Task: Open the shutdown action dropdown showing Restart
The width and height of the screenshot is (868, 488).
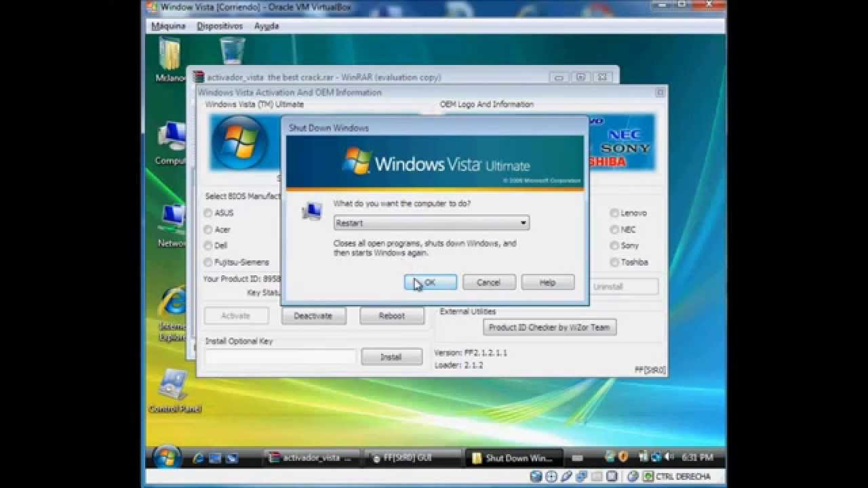Action: pos(431,223)
